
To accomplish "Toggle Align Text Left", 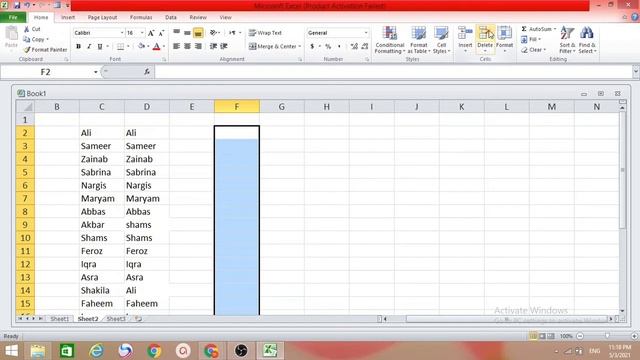I will (x=177, y=46).
